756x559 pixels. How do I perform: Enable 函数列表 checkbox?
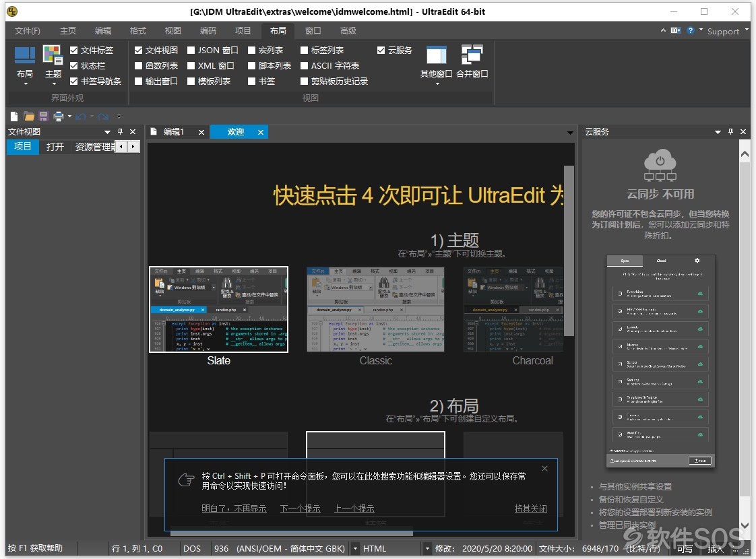tap(138, 65)
